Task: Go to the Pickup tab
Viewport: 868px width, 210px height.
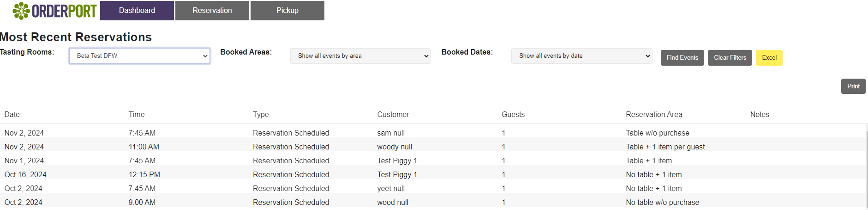Action: (x=287, y=11)
